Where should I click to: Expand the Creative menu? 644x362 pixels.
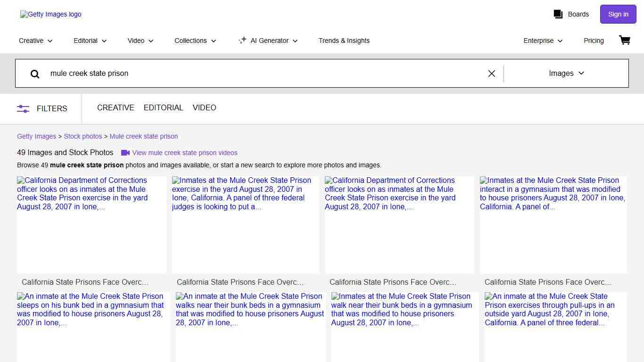coord(35,41)
